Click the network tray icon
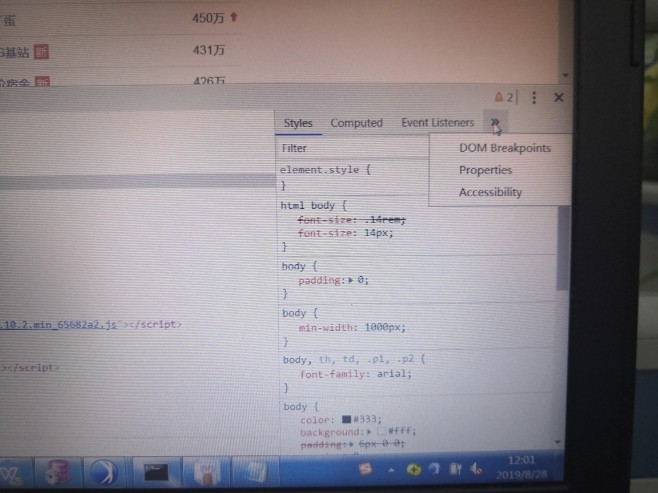Image resolution: width=658 pixels, height=493 pixels. 456,469
